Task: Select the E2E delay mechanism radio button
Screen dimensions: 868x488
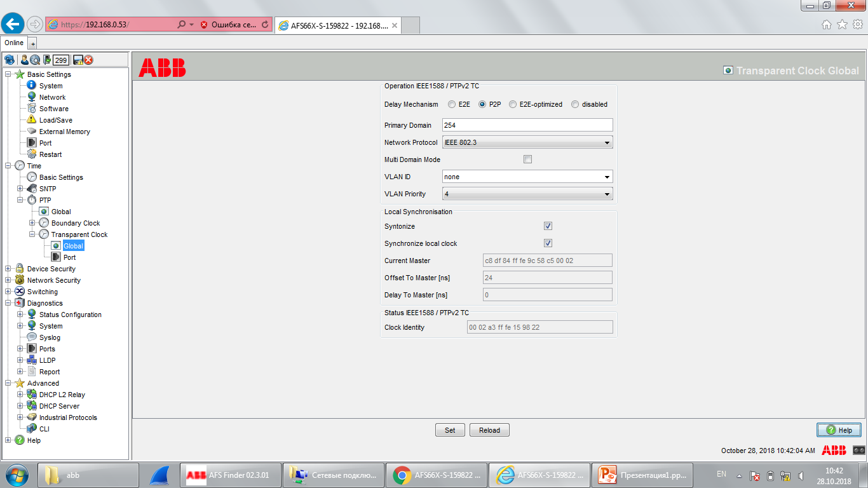Action: pyautogui.click(x=452, y=104)
